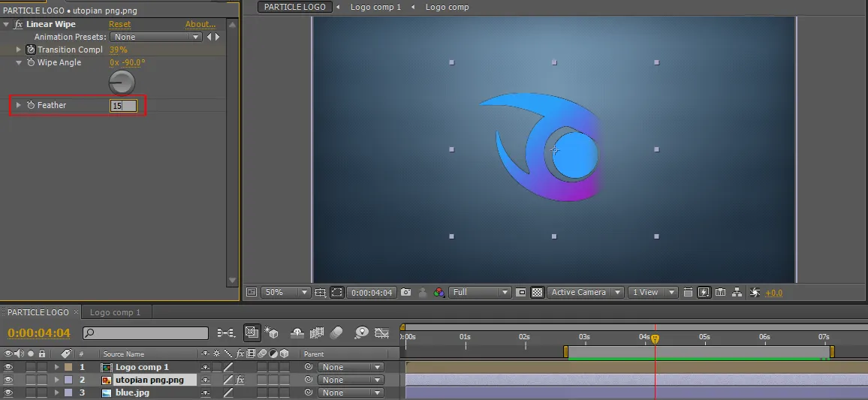868x400 pixels.
Task: Switch to the PARTICLE LOGO timeline tab
Action: [x=38, y=312]
